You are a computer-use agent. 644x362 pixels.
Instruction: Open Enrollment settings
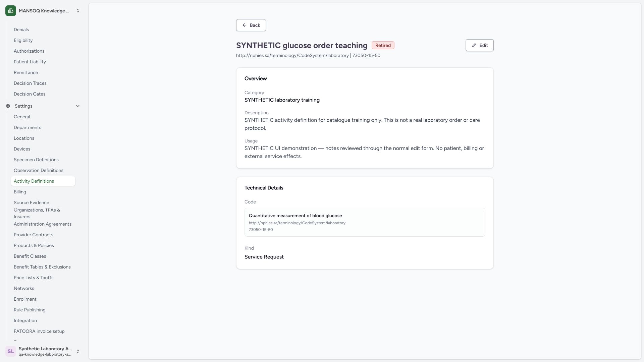point(43,299)
